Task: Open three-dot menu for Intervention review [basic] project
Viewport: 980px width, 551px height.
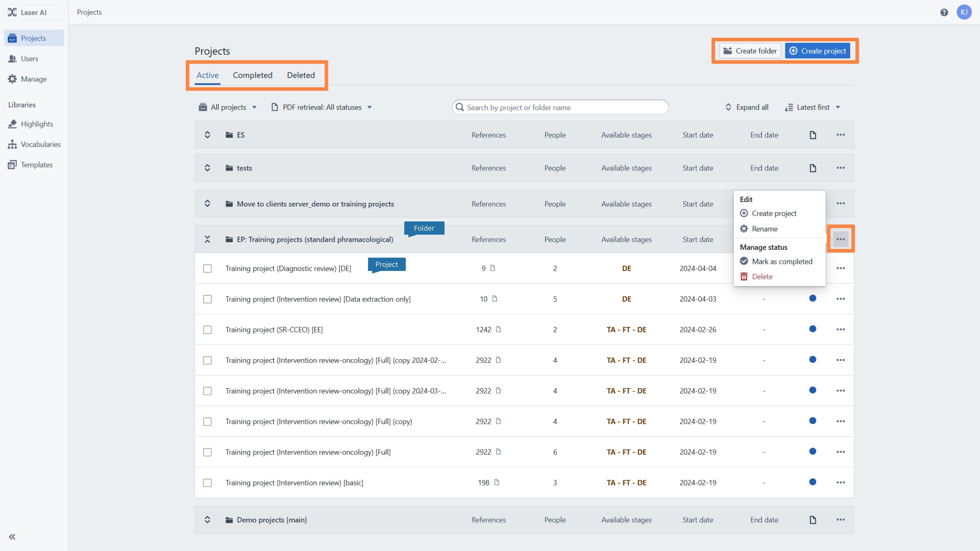Action: [x=840, y=483]
